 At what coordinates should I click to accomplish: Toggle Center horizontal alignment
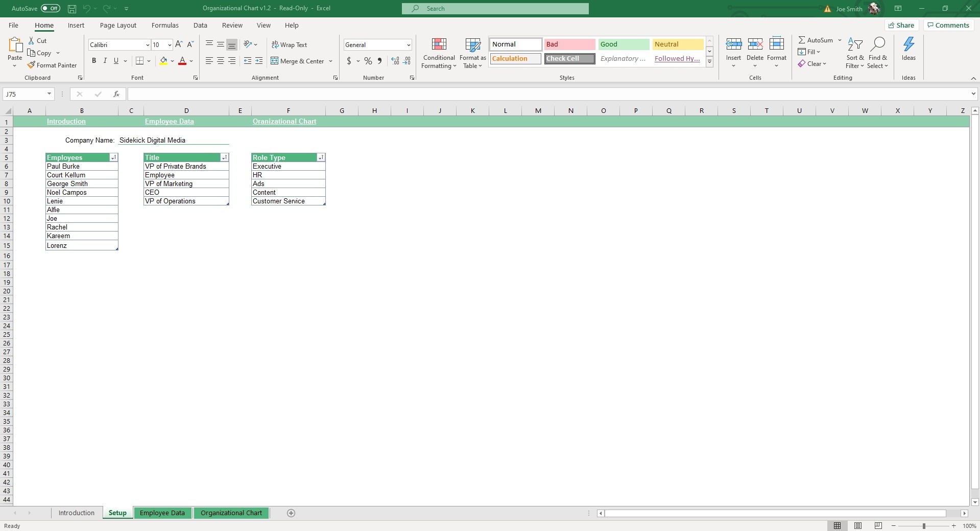[x=221, y=61]
